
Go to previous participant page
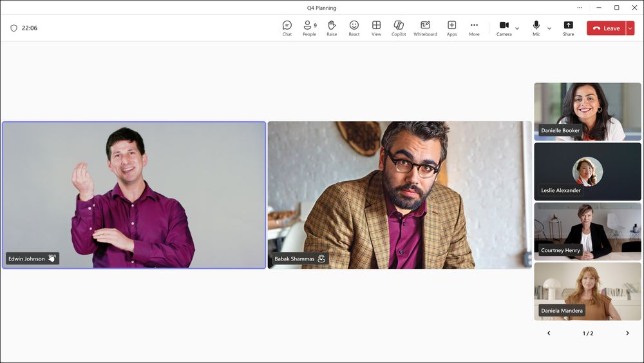point(549,333)
